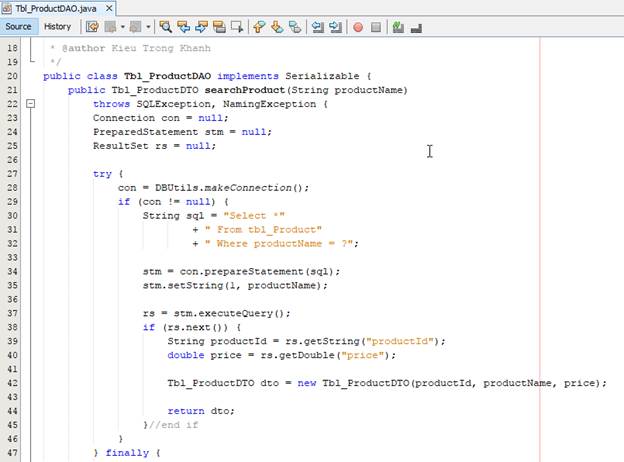Click the " From tbl_Product" string
Image resolution: width=624 pixels, height=462 pixels.
click(x=263, y=230)
